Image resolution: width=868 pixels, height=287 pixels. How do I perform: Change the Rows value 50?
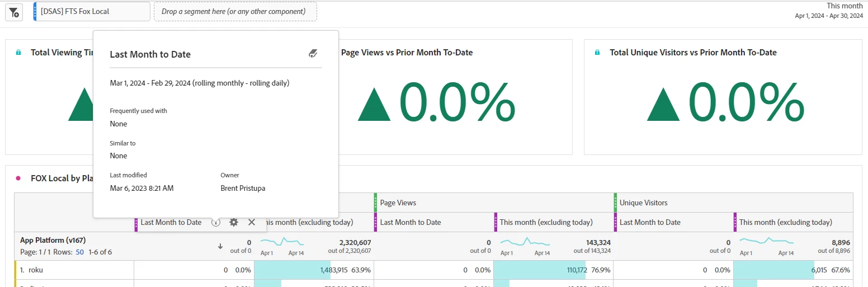pos(79,252)
